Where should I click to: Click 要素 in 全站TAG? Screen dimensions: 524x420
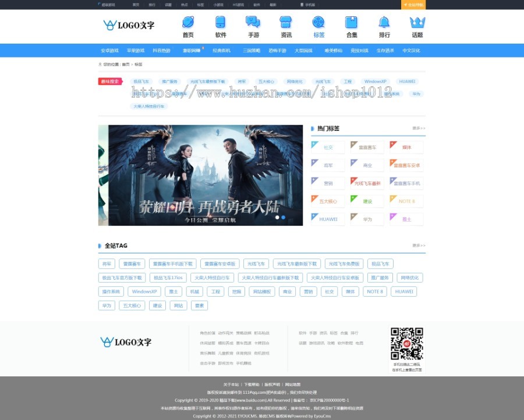199,305
